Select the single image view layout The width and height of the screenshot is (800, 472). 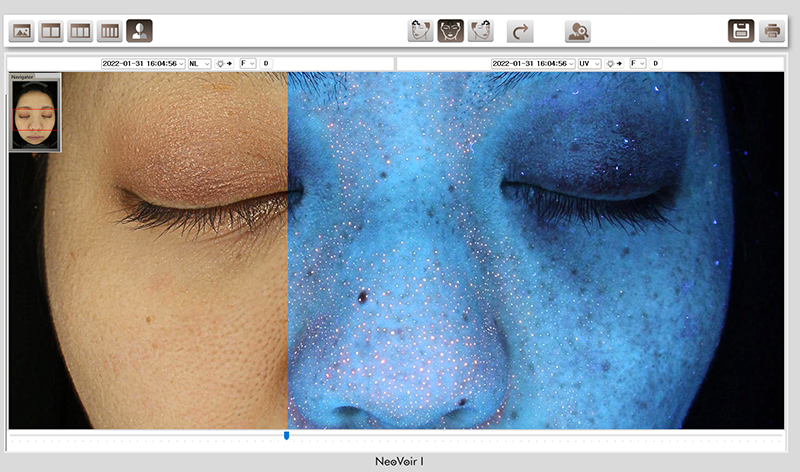pos(21,31)
